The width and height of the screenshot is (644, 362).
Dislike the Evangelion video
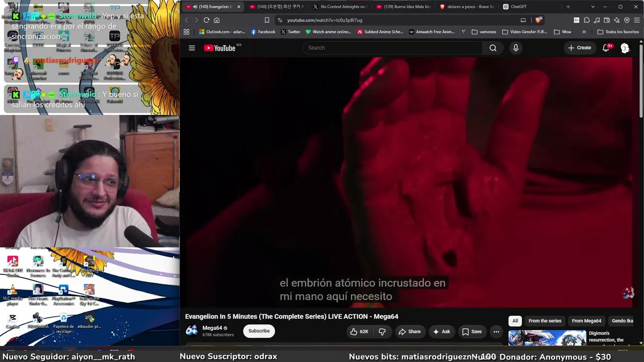(x=382, y=331)
